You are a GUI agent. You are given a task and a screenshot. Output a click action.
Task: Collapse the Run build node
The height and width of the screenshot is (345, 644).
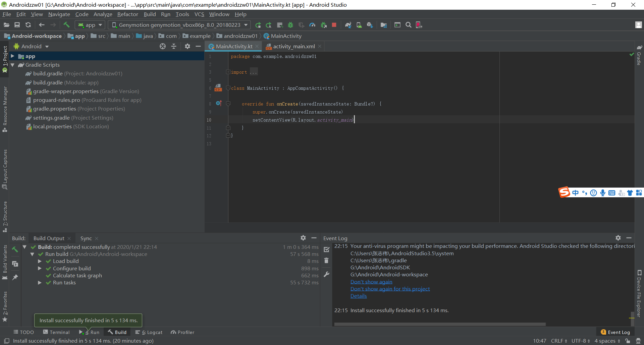point(32,254)
